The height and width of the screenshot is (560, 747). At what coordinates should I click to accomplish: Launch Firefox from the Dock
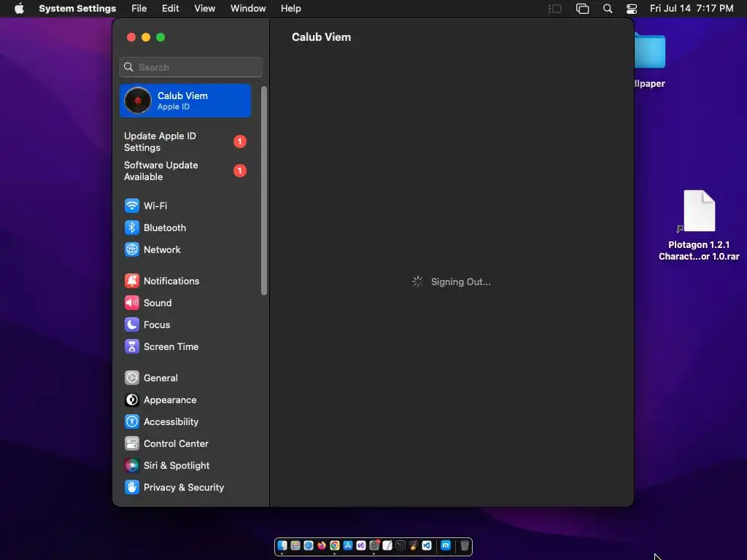click(x=322, y=545)
